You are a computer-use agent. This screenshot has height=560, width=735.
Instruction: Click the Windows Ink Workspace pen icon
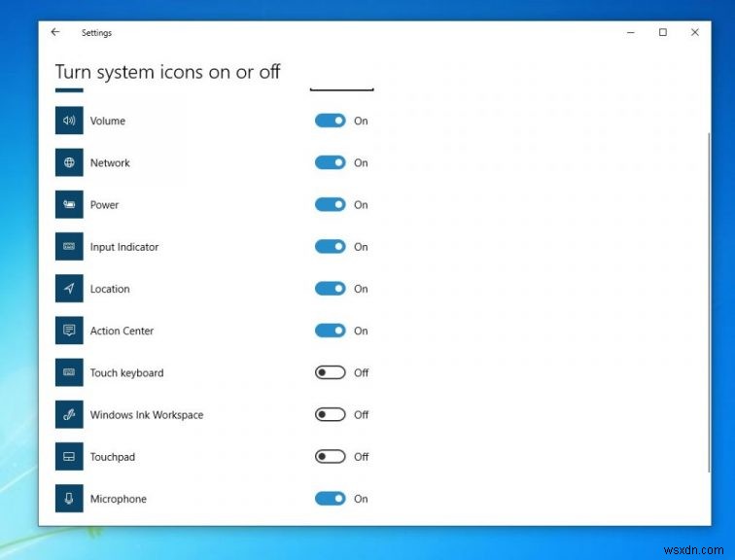point(69,414)
